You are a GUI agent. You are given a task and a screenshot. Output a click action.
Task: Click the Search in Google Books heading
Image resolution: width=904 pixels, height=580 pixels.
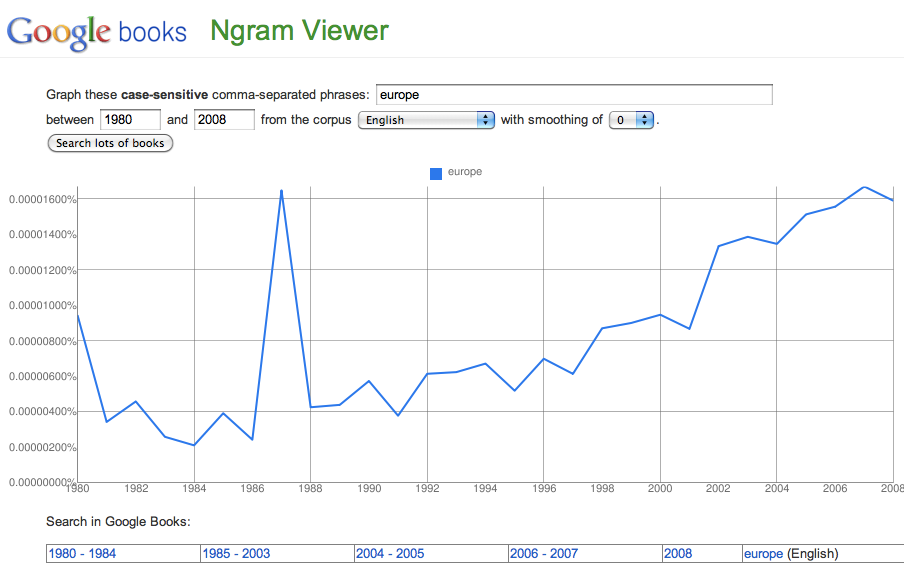pyautogui.click(x=118, y=522)
